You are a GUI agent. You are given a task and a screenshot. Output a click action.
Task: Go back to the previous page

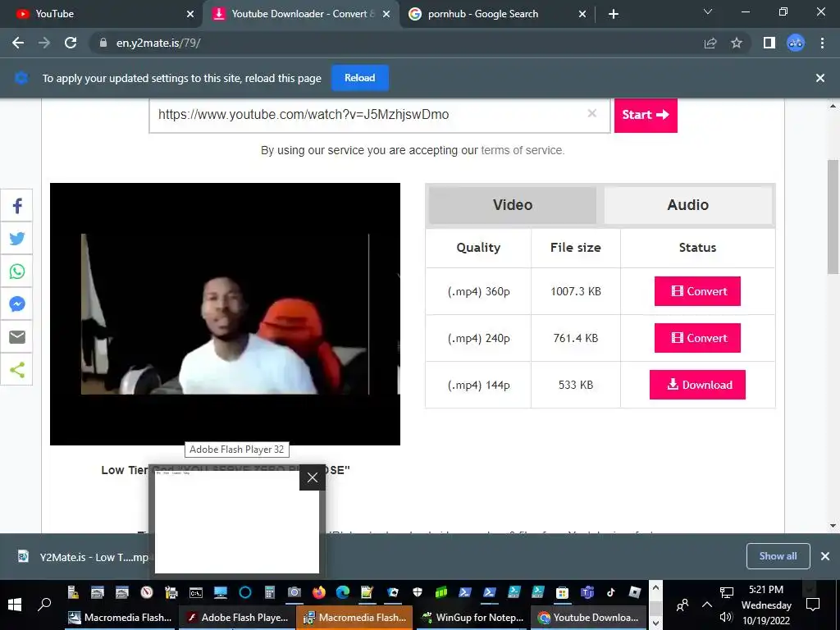tap(18, 43)
